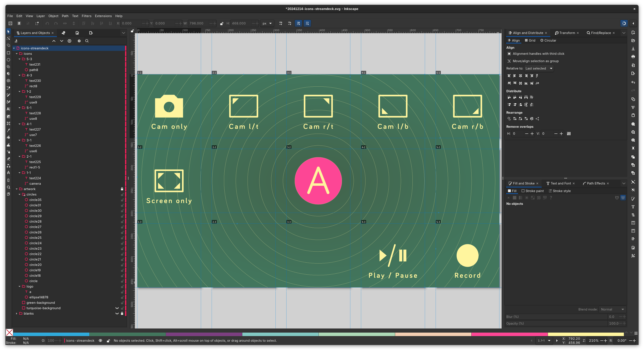Viewport: 644px width, 351px height.
Task: Click the purple palette color swatch
Action: pyautogui.click(x=204, y=334)
